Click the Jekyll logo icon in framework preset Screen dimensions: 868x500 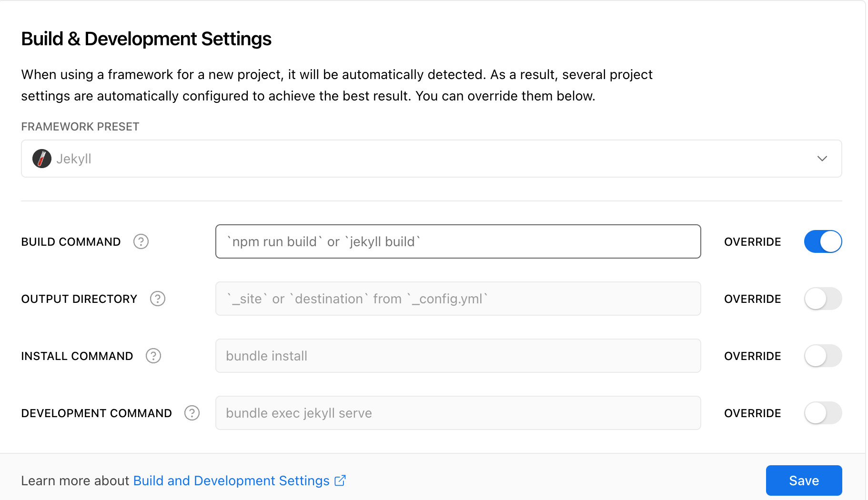[x=42, y=159]
